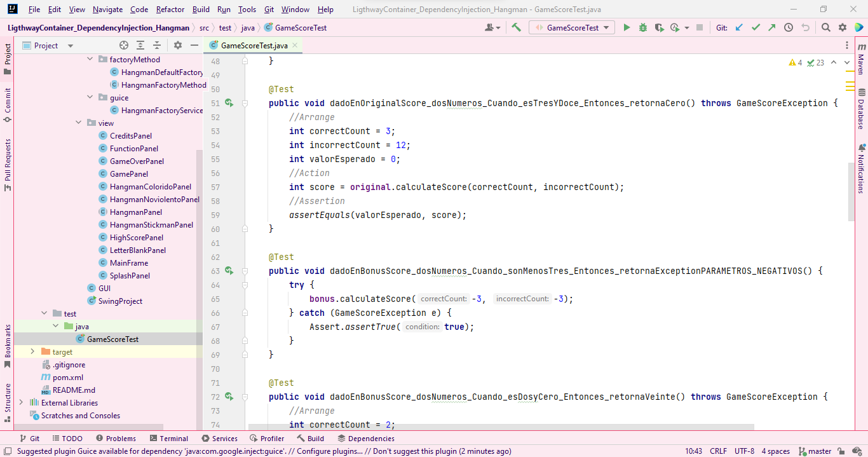Image resolution: width=868 pixels, height=457 pixels.
Task: Run the GameScoreTest configuration
Action: coord(627,27)
